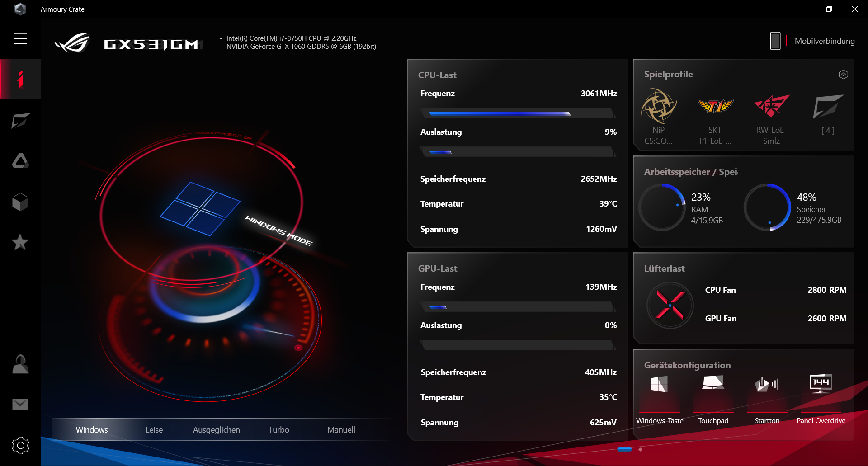
Task: Click the ROG logo in header
Action: (x=72, y=43)
